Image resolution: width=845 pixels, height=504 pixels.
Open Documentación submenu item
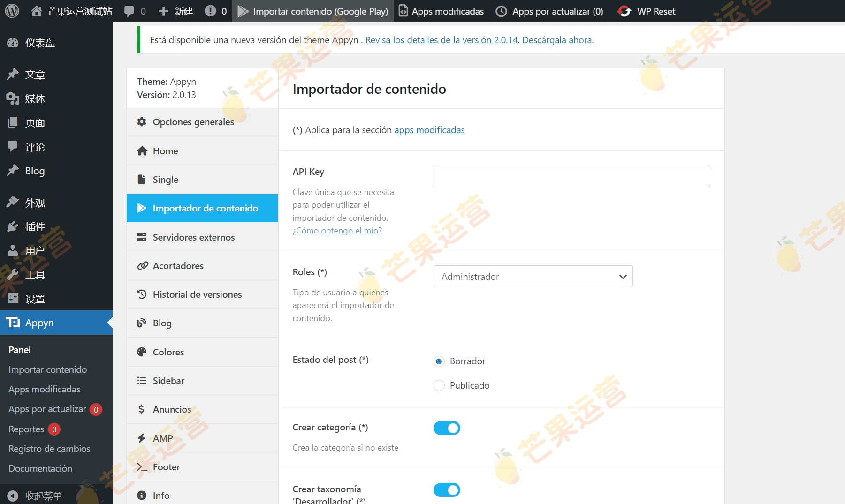(40, 468)
